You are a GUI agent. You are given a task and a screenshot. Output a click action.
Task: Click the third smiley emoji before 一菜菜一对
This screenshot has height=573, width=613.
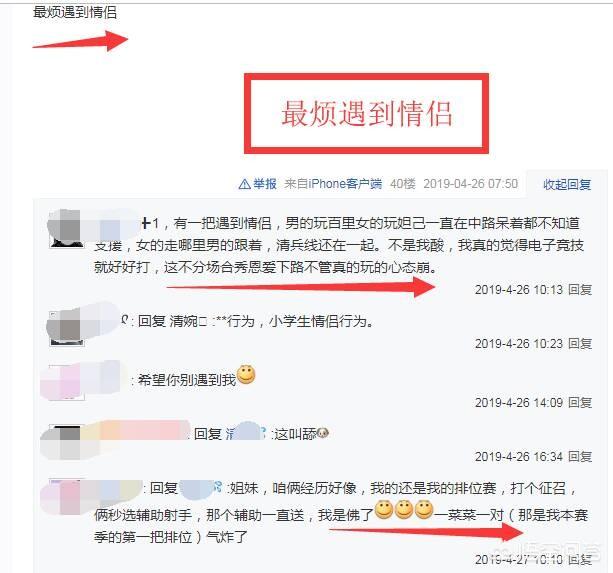pyautogui.click(x=424, y=510)
